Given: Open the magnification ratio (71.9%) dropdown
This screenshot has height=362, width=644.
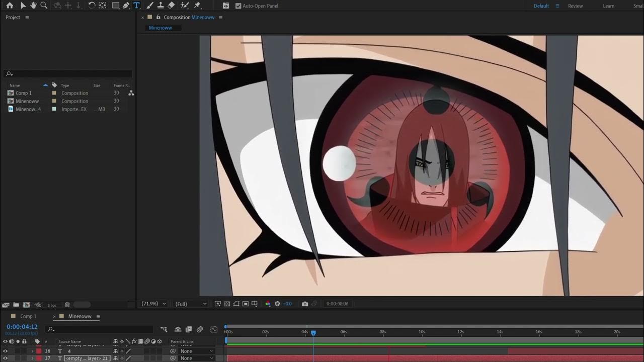Looking at the screenshot, I should point(153,304).
